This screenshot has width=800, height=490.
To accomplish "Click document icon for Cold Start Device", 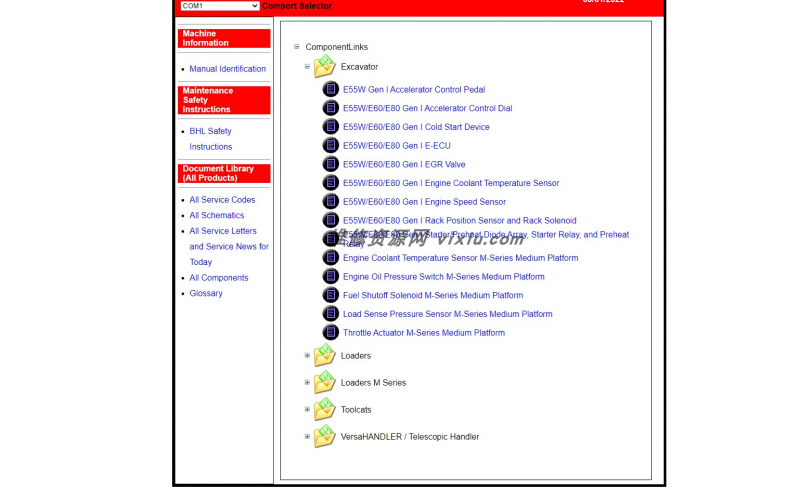I will (x=331, y=127).
